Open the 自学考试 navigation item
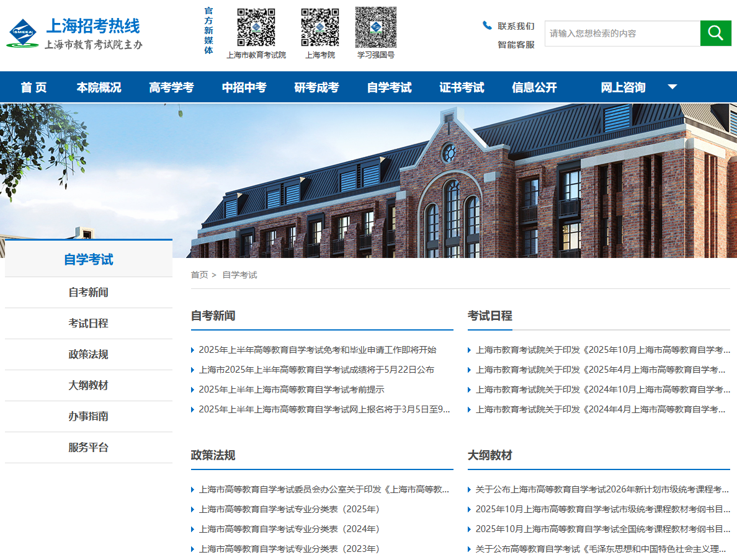 [389, 87]
